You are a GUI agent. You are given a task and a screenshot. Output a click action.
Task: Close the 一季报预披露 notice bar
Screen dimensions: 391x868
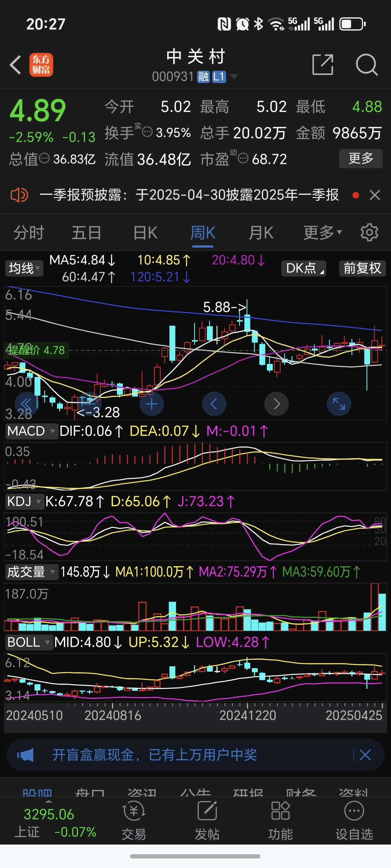pos(375,195)
